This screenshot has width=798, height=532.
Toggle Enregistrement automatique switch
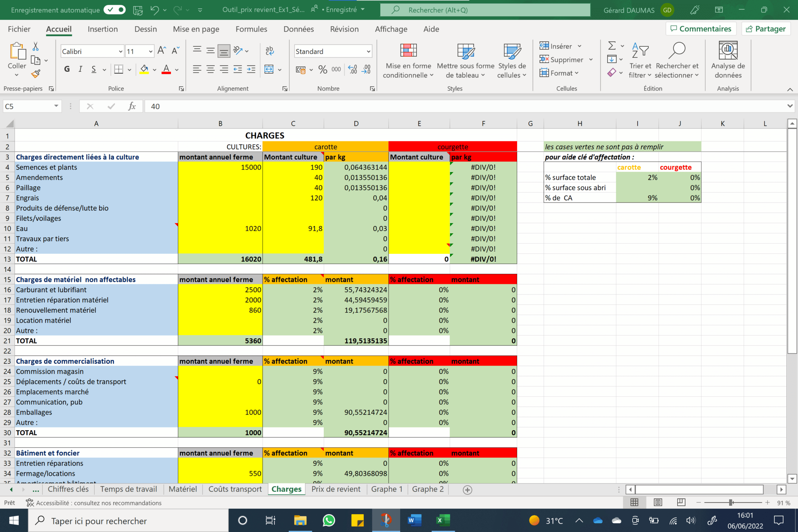(115, 10)
